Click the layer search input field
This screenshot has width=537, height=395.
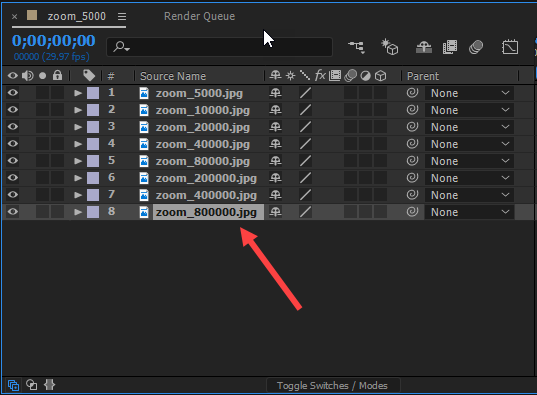(220, 47)
